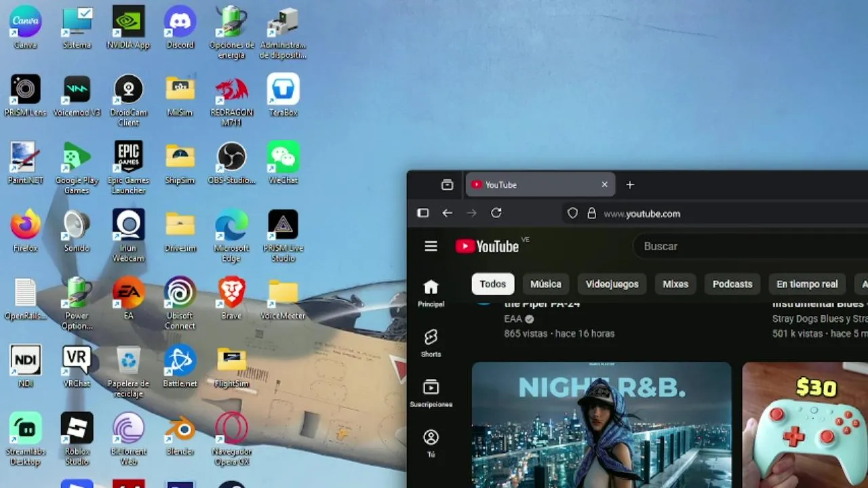Go back in browser history
This screenshot has width=868, height=488.
[447, 213]
